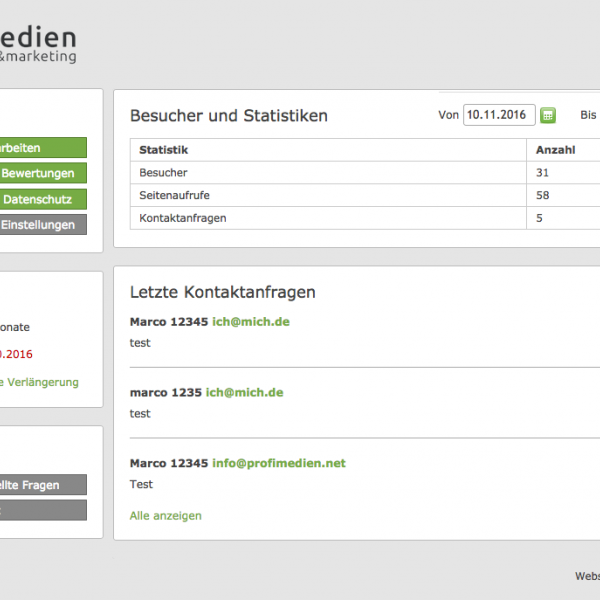Viewport: 600px width, 600px height.
Task: Open the info@profimedien.net email link
Action: pos(278,464)
